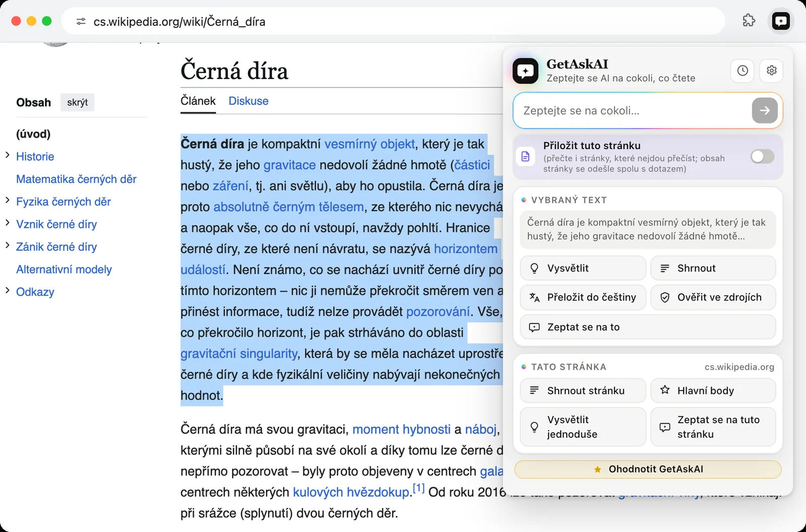Click the site settings icon in address bar
The image size is (806, 532).
(81, 22)
